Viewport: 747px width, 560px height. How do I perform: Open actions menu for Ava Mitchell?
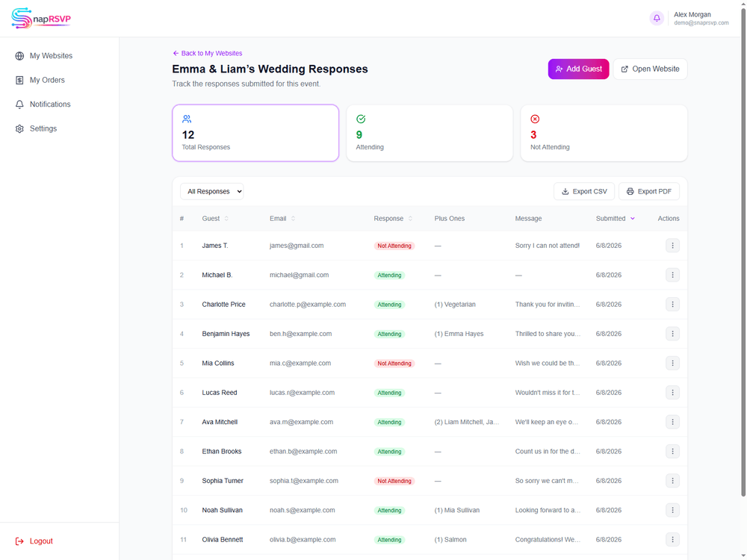[x=672, y=422]
